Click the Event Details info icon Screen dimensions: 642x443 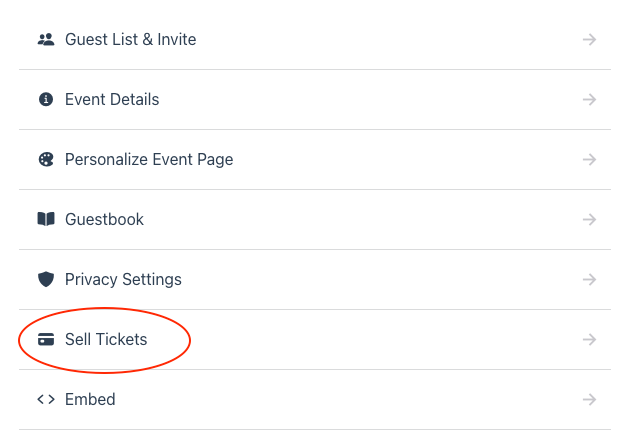[45, 100]
